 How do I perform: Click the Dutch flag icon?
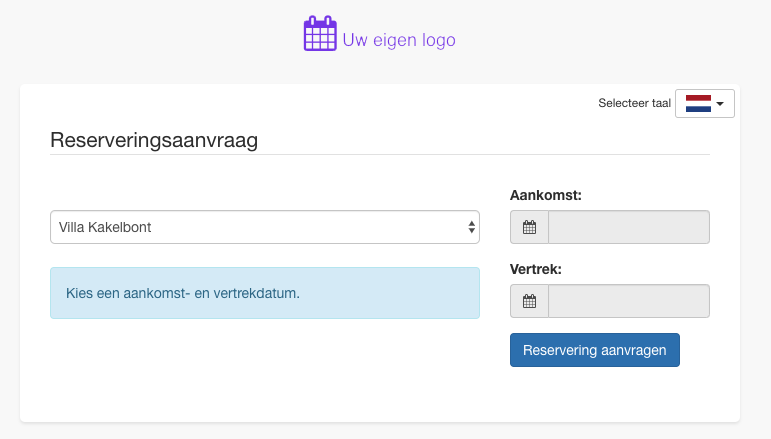coord(697,104)
